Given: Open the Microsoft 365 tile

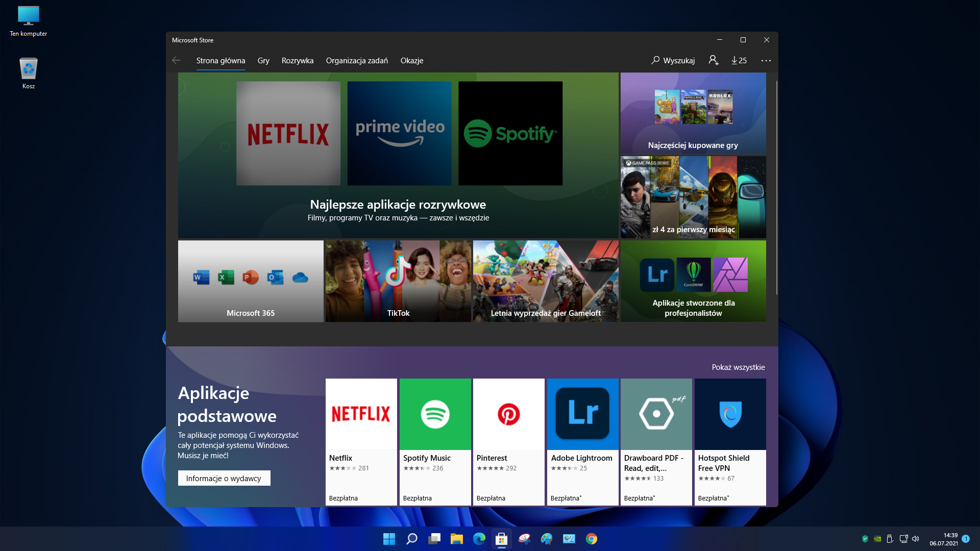Looking at the screenshot, I should (251, 281).
